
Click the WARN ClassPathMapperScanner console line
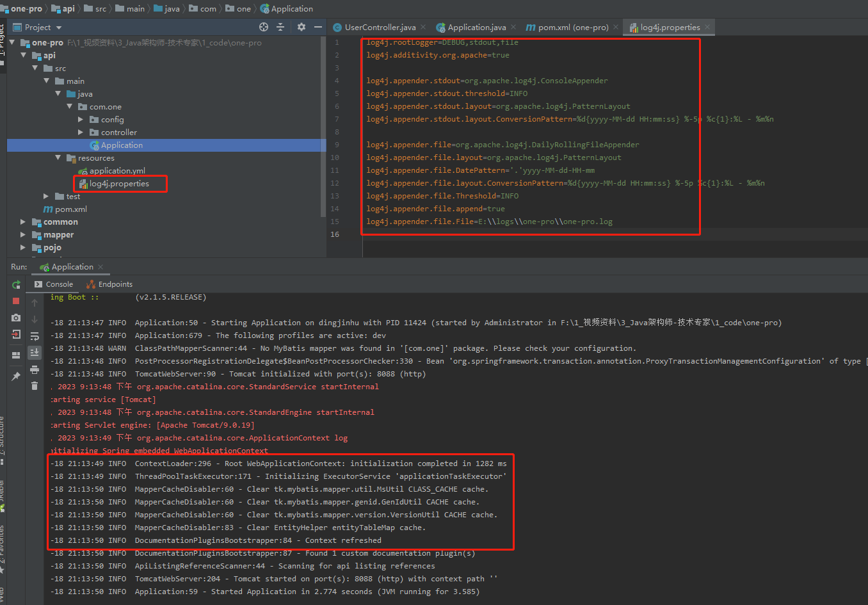click(x=343, y=348)
